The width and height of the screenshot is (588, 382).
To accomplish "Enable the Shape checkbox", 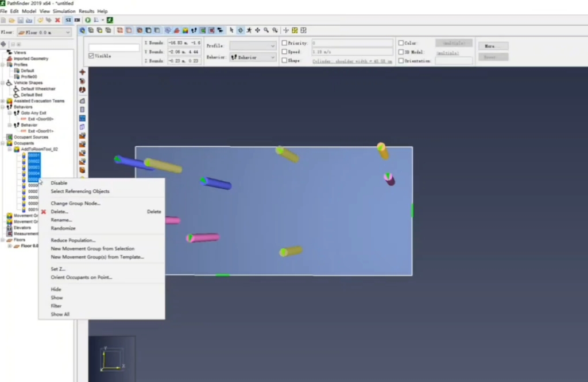I will pos(284,60).
